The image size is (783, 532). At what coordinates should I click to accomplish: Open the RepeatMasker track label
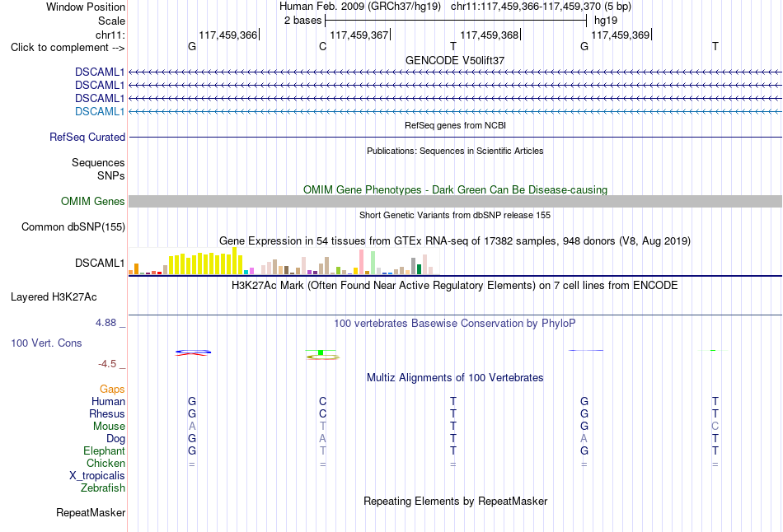(91, 512)
